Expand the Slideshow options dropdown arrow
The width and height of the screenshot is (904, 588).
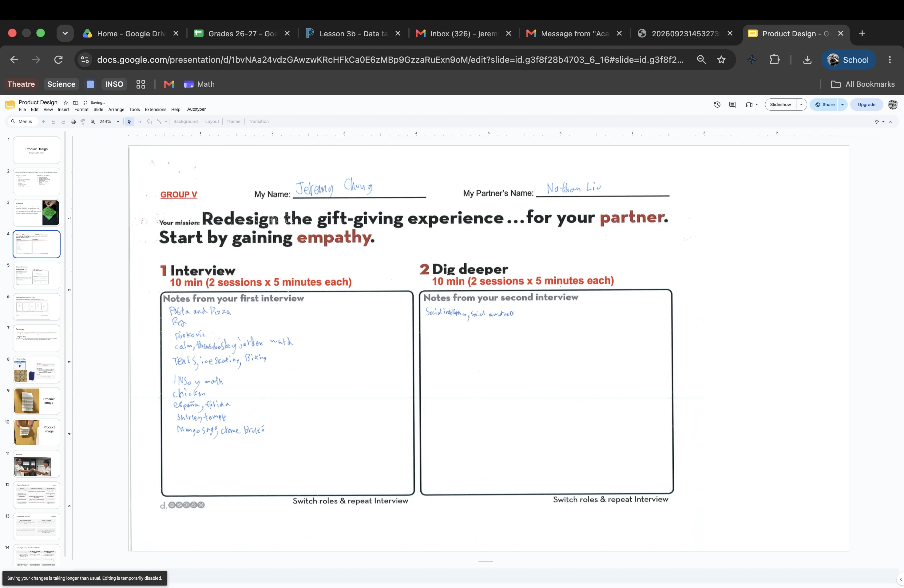click(x=801, y=105)
